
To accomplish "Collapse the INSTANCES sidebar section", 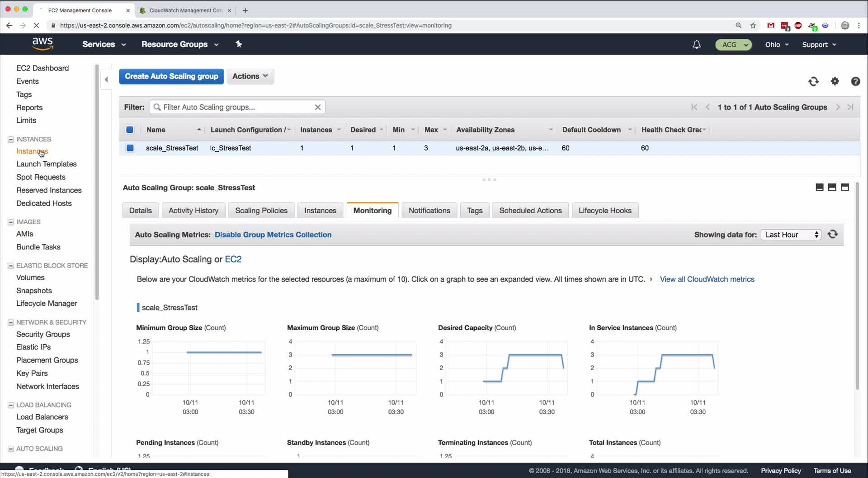I will coord(11,139).
